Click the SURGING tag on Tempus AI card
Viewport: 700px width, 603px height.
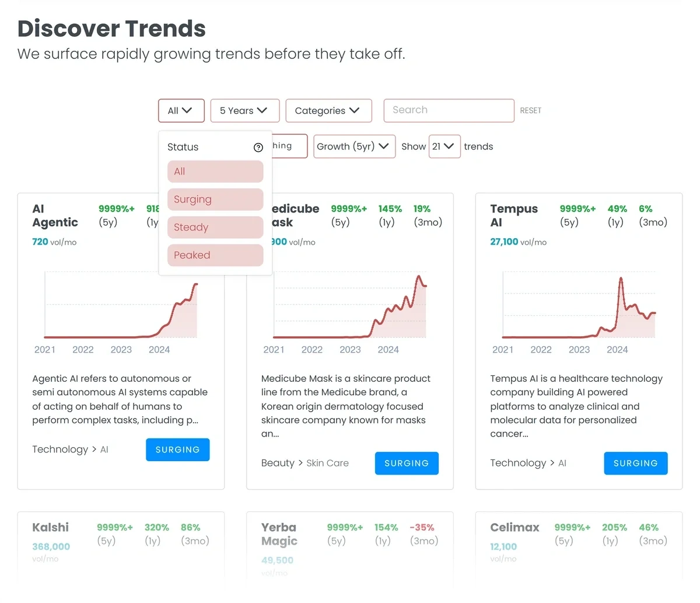[x=636, y=463]
